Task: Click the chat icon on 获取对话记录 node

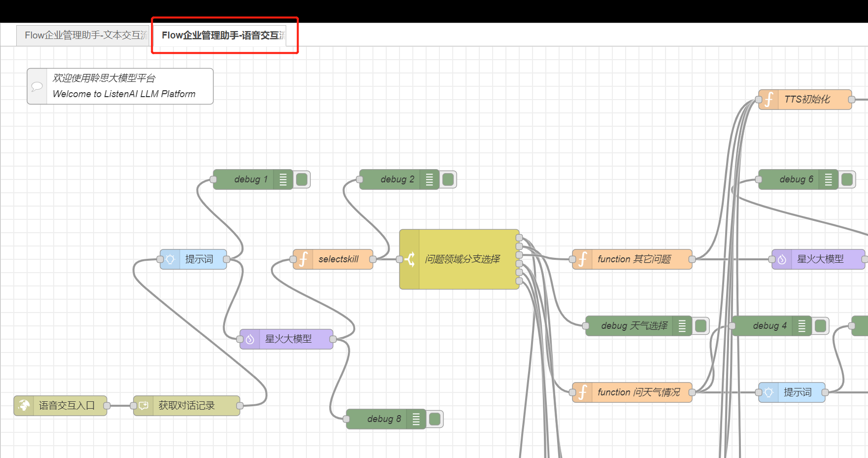Action: pos(144,406)
